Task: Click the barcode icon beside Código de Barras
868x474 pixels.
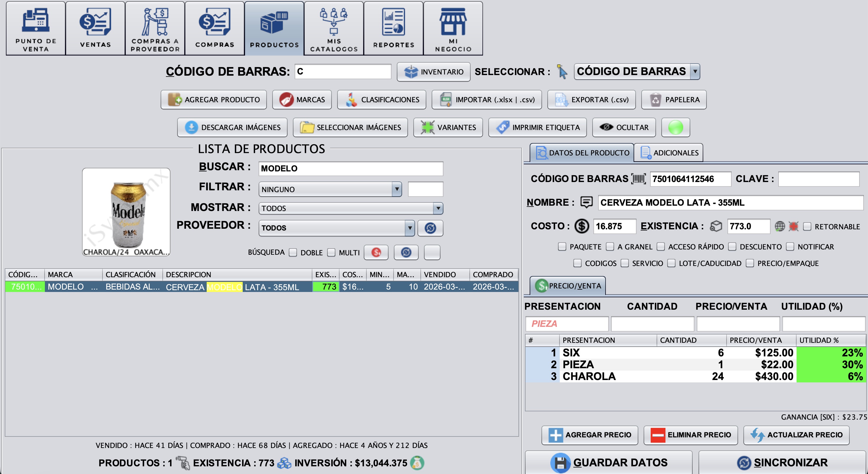Action: pyautogui.click(x=638, y=179)
